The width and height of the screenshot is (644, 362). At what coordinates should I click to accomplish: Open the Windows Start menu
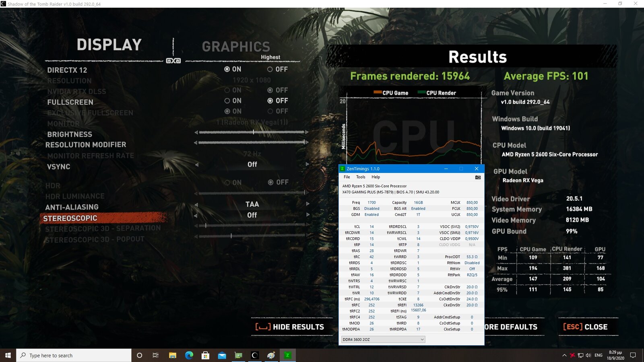tap(8, 355)
